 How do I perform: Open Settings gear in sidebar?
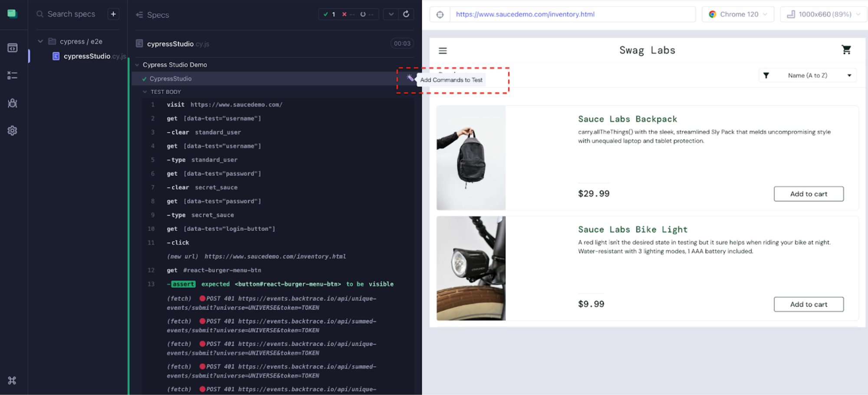click(x=12, y=130)
